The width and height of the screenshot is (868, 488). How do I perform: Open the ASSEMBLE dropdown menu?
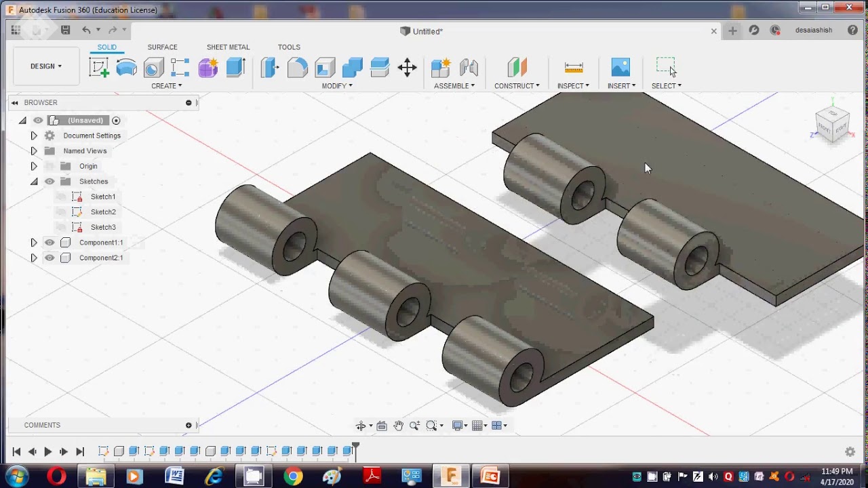tap(454, 86)
